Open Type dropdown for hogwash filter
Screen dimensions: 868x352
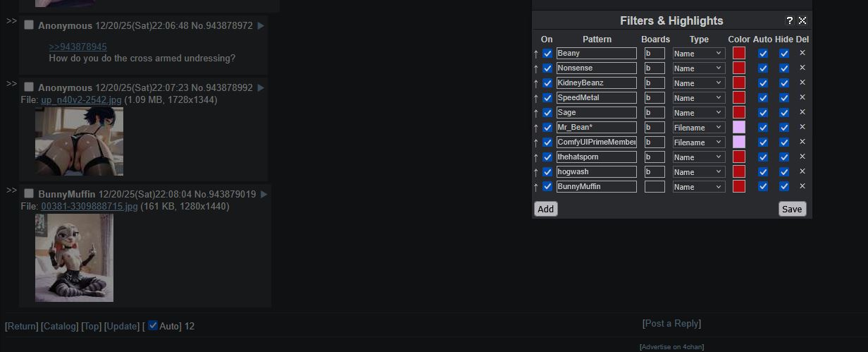[699, 172]
